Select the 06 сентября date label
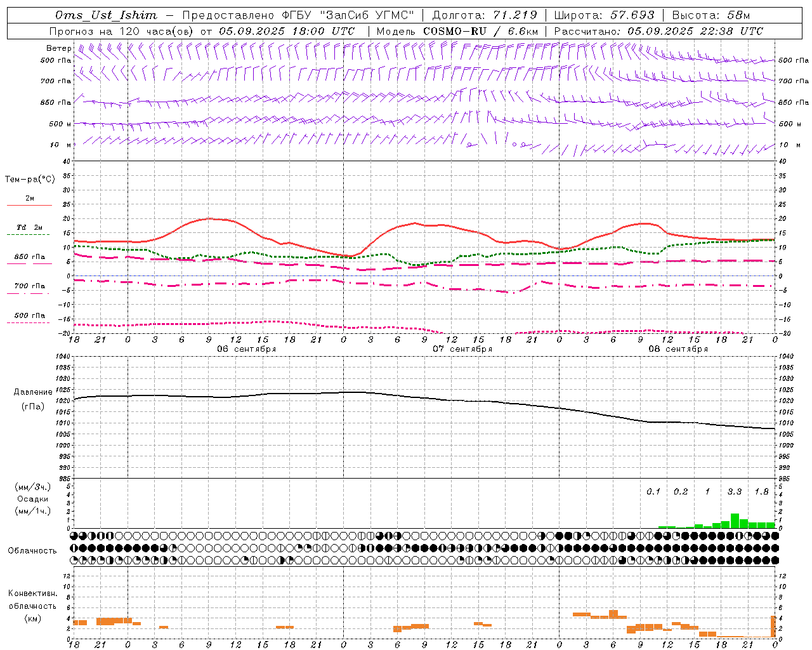812x650 pixels. point(246,349)
